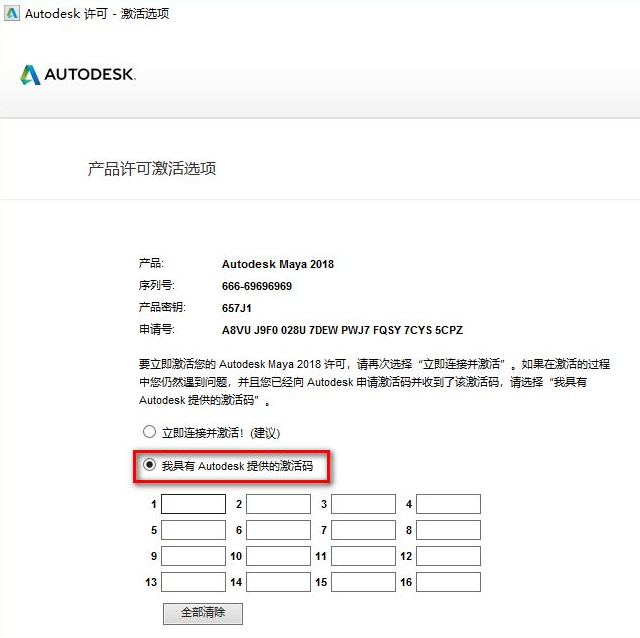Click into activation code box 7
The height and width of the screenshot is (638, 640).
pos(363,530)
